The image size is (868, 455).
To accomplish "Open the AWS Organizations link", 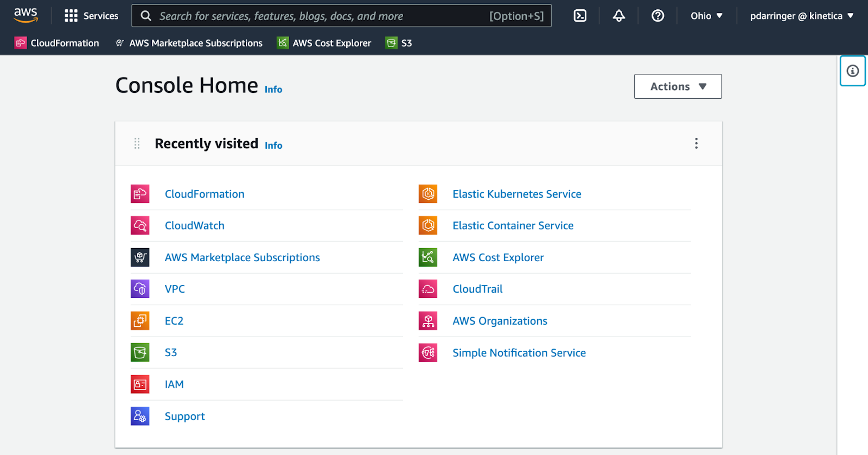I will pyautogui.click(x=500, y=321).
